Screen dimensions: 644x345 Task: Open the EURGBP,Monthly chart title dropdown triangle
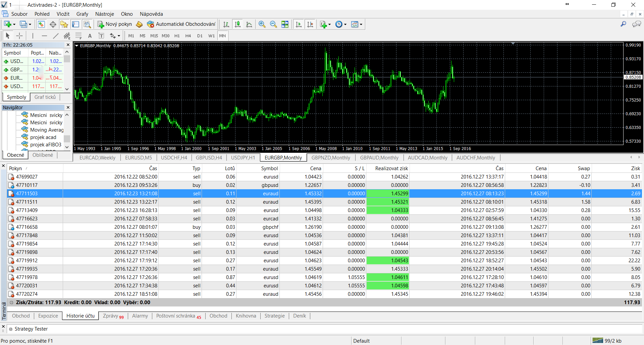coord(77,46)
